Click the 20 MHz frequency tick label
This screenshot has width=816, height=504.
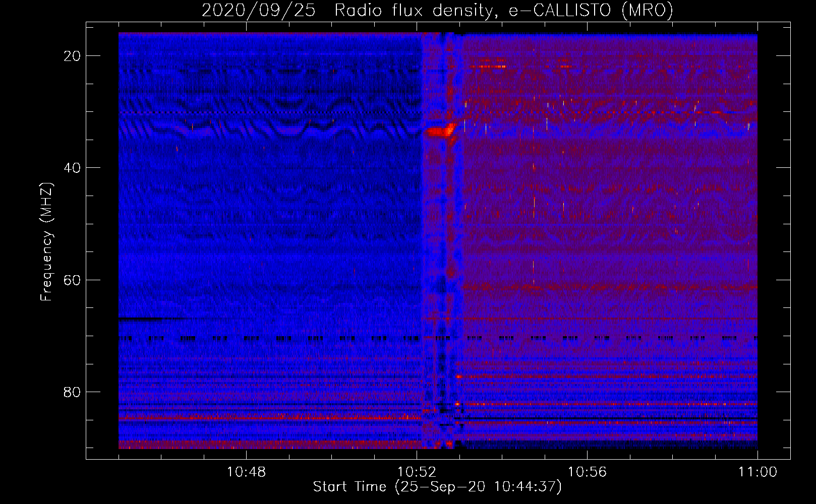72,56
